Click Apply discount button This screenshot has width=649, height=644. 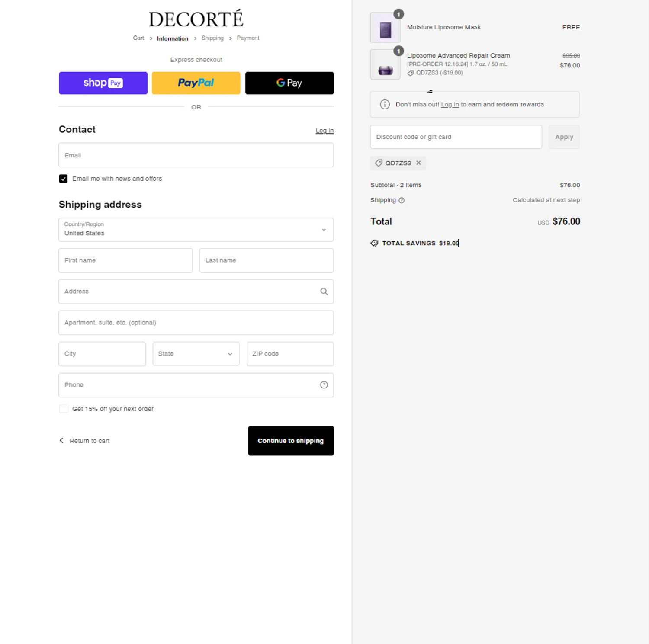coord(564,137)
